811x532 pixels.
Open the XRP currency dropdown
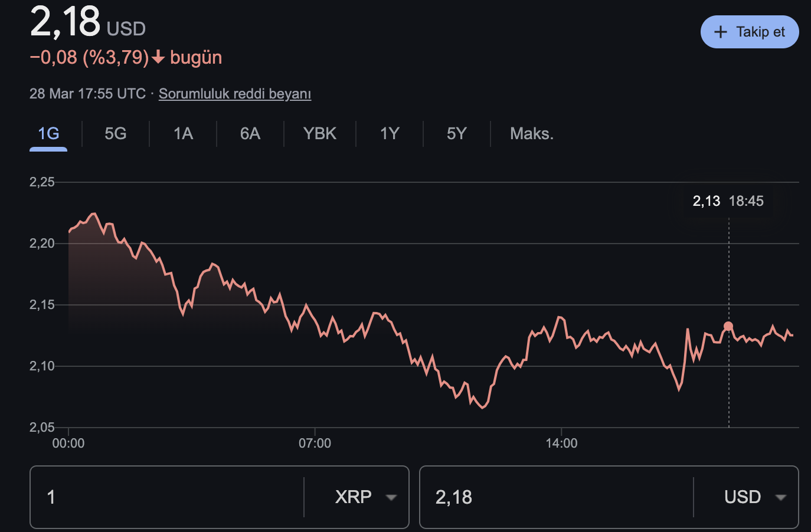[365, 497]
